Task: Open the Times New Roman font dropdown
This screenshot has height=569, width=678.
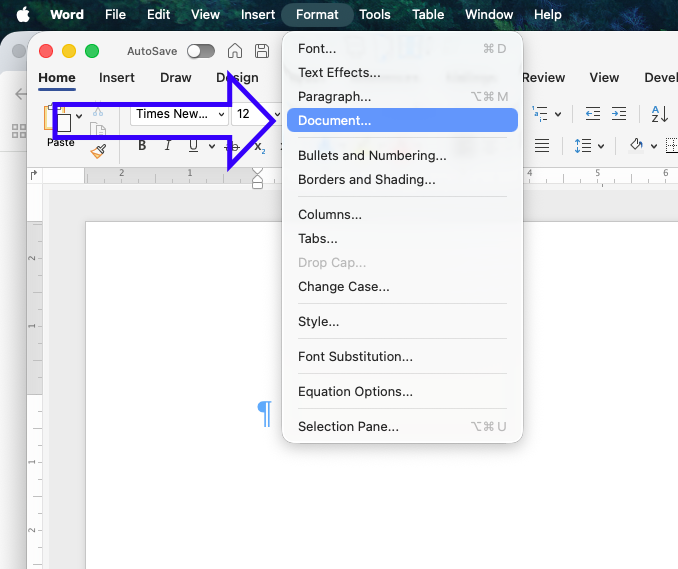Action: tap(179, 114)
